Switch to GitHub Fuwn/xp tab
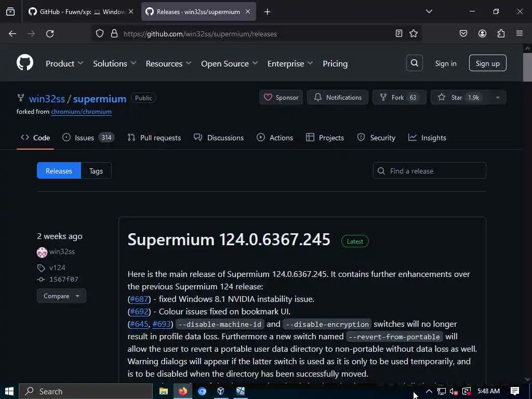532x399 pixels. 81,12
